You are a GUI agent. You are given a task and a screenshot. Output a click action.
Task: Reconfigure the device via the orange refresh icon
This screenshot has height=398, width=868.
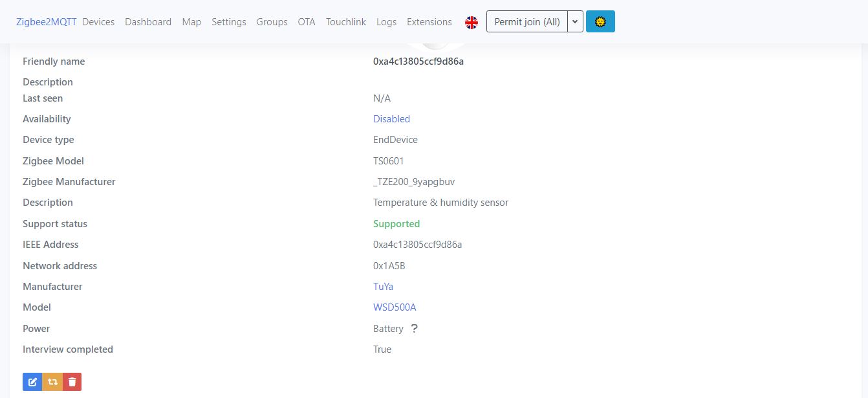(x=52, y=381)
